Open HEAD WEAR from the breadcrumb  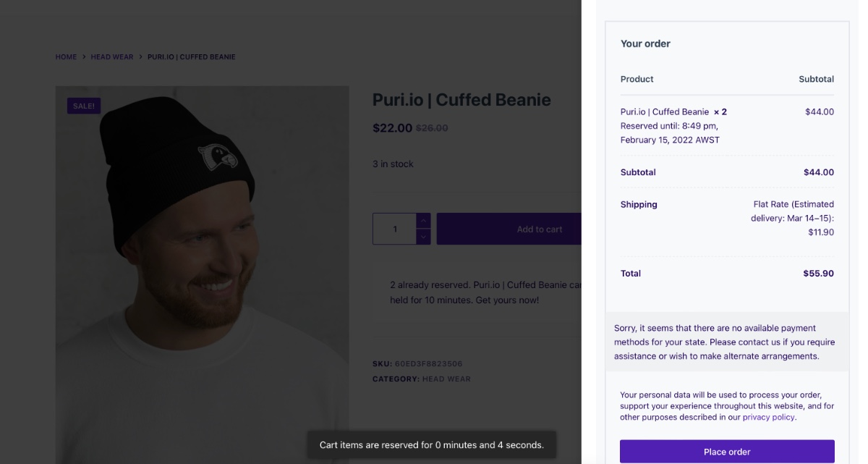(x=113, y=56)
